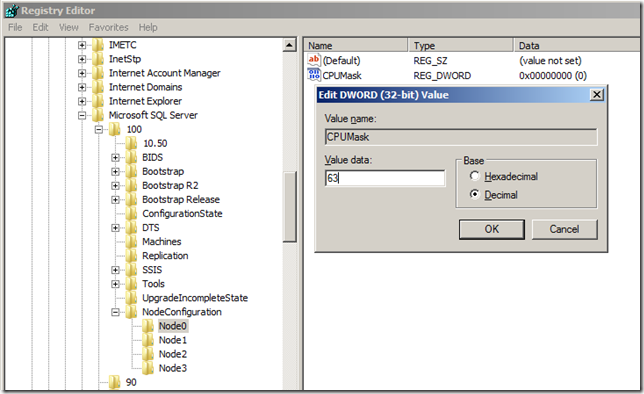Click the Internet Explorer folder icon
This screenshot has width=644, height=394.
tap(98, 101)
